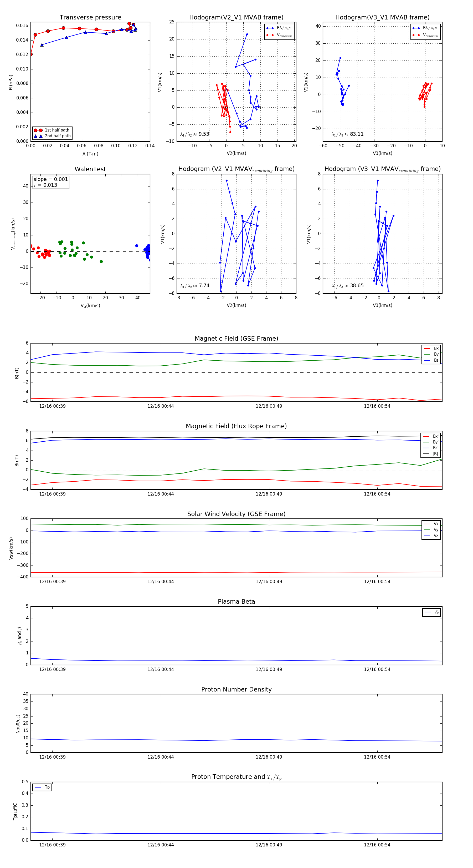Click the 'WalenTest' plot title
The image size is (473, 868).
90,169
